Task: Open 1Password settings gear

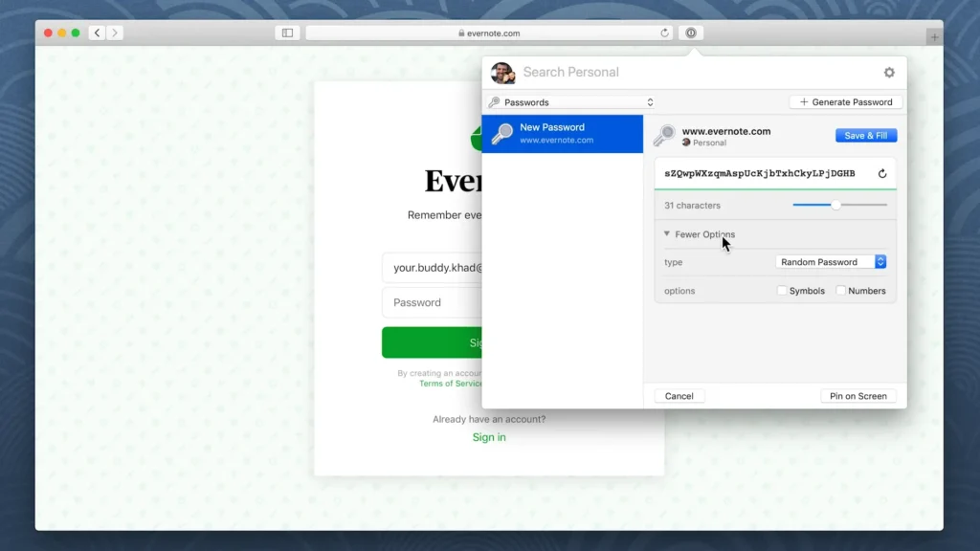Action: click(889, 73)
